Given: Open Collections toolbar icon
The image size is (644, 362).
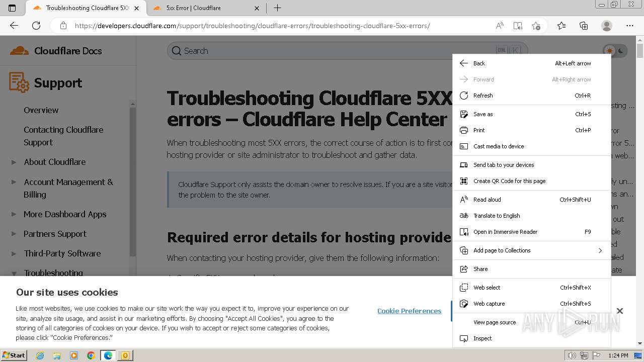Looking at the screenshot, I should tap(584, 26).
